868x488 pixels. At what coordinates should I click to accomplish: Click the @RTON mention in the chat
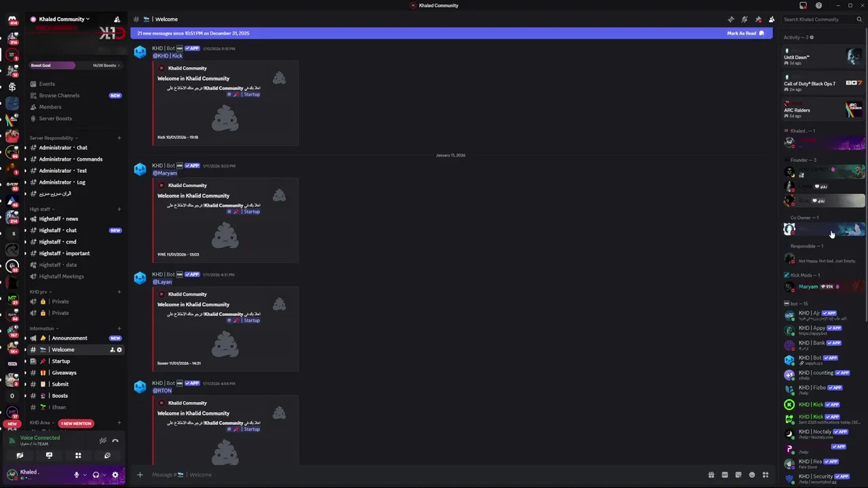162,390
